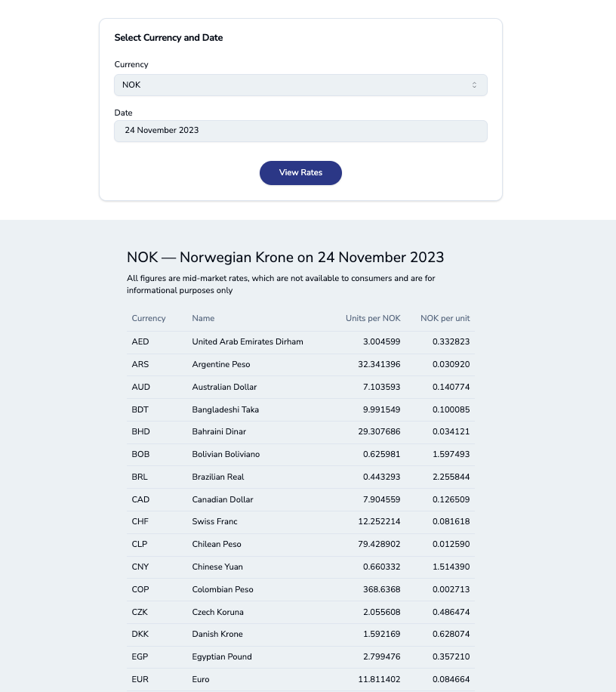
Task: Click the NOK per unit header
Action: point(445,318)
